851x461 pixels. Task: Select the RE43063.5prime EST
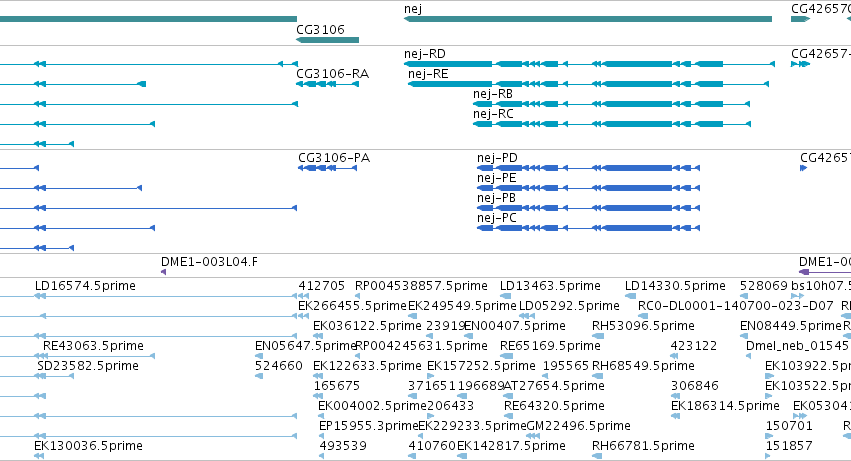(x=93, y=346)
